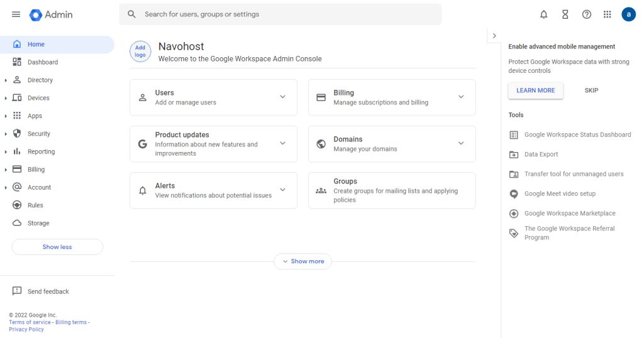Screen dimensions: 644x338
Task: Skip advanced mobile management prompt
Action: point(591,90)
